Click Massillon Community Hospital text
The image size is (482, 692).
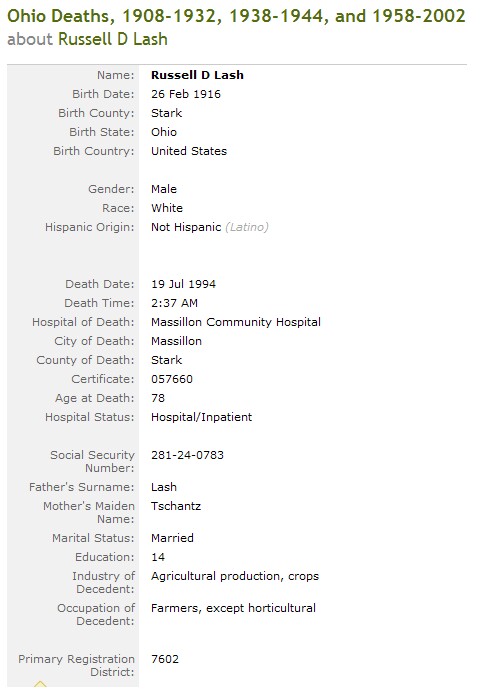tap(236, 322)
